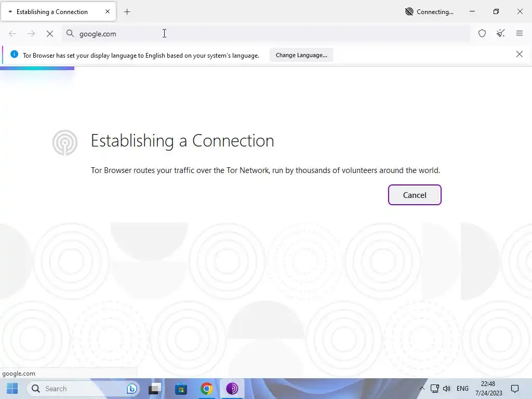Click the google.com address bar
The width and height of the screenshot is (532, 399).
tap(265, 34)
